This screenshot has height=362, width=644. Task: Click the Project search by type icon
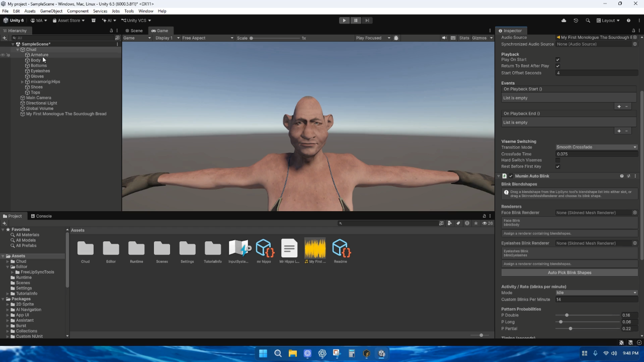450,223
